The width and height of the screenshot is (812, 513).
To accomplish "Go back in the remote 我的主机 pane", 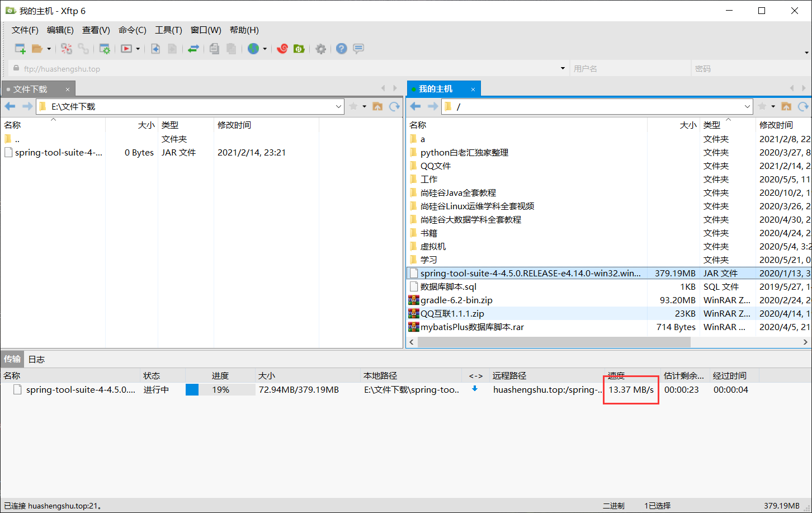I will (x=416, y=106).
